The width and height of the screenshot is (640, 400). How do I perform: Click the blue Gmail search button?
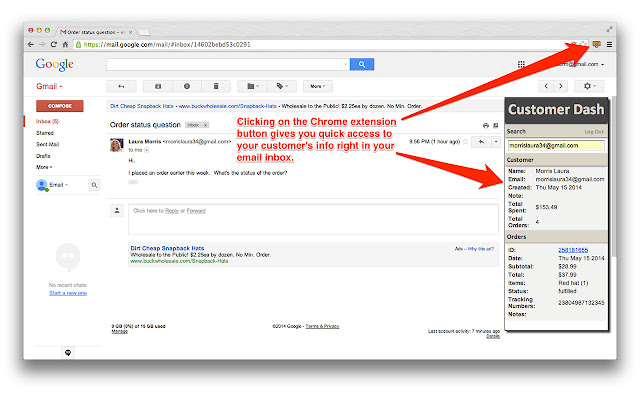(362, 64)
